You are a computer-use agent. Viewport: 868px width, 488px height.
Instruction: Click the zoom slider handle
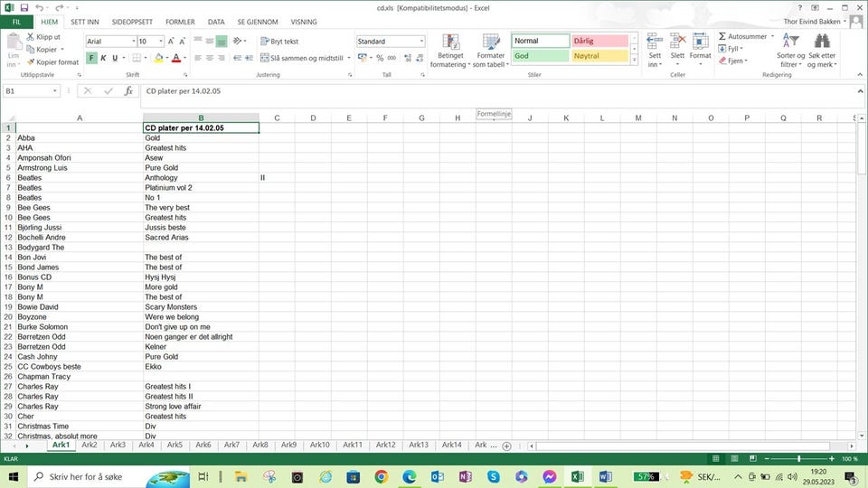[x=798, y=459]
